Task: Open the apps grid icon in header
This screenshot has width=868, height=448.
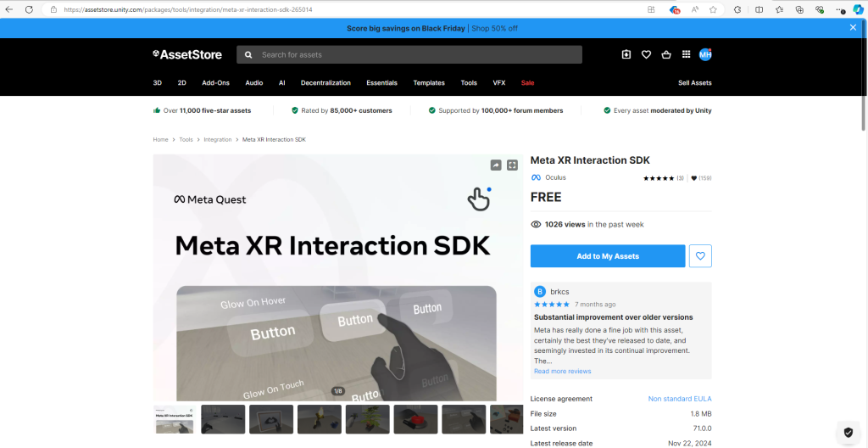Action: [x=687, y=54]
